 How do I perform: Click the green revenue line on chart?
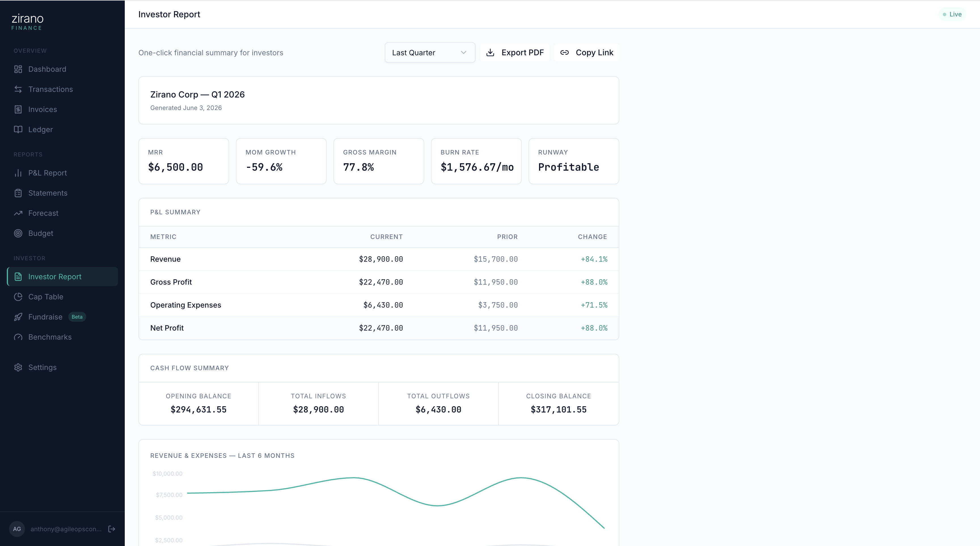point(396,492)
